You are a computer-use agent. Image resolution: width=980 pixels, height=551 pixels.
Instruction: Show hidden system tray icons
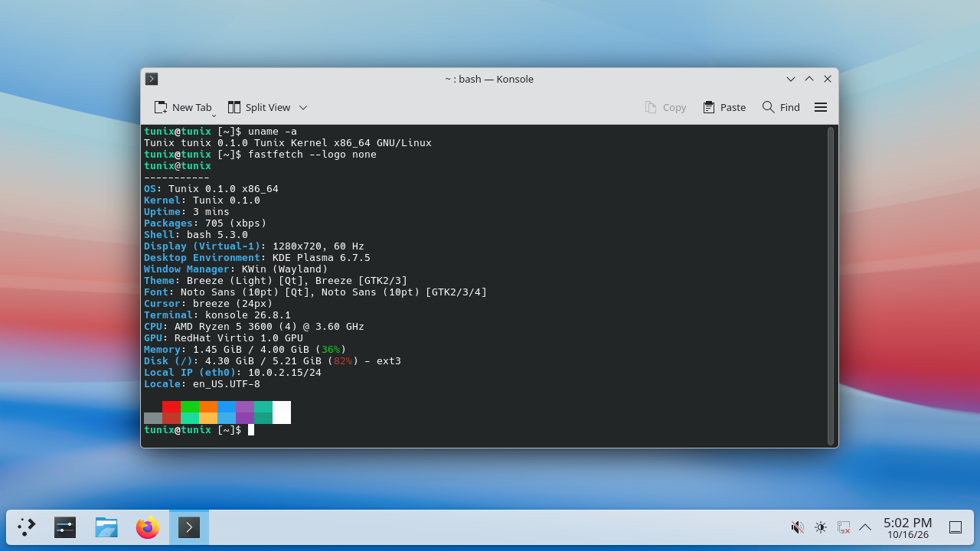point(866,527)
